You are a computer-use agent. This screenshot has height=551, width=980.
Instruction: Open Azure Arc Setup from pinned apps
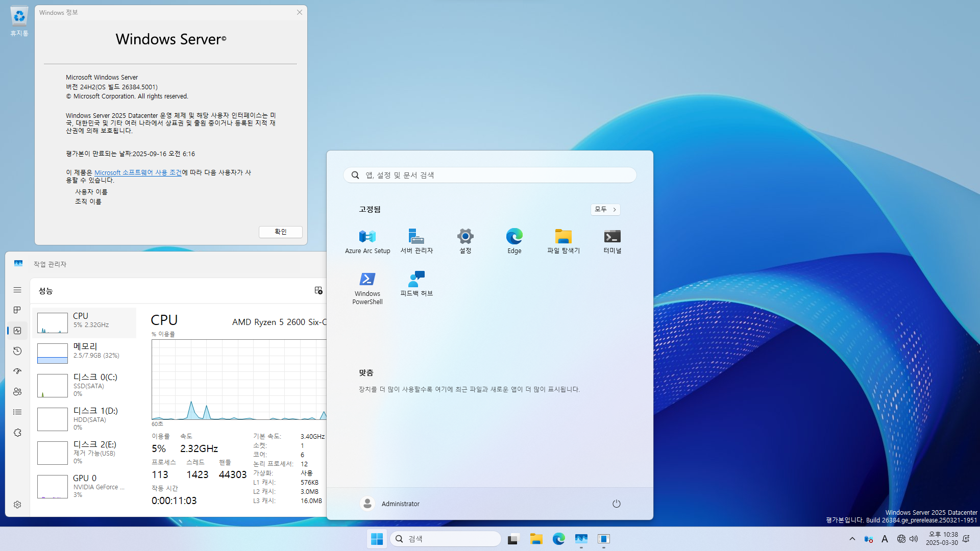(x=367, y=241)
